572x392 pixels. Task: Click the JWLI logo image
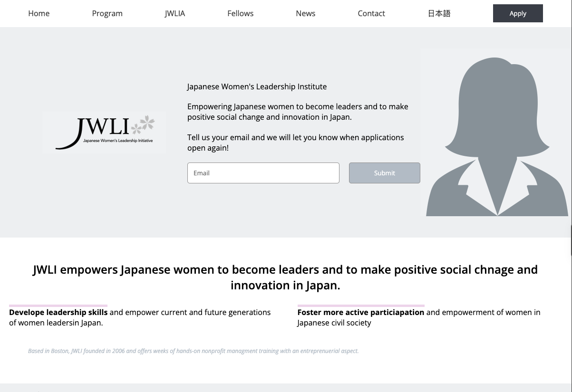click(x=104, y=133)
